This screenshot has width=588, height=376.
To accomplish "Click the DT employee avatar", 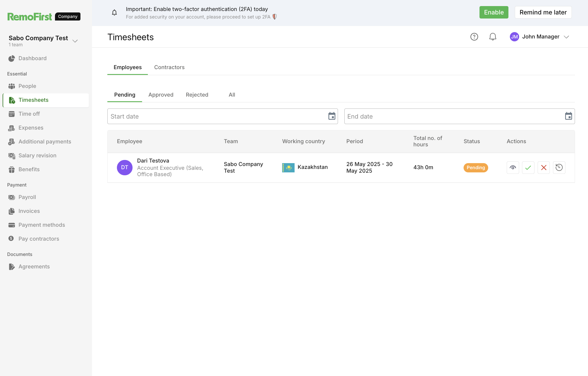I will point(124,167).
